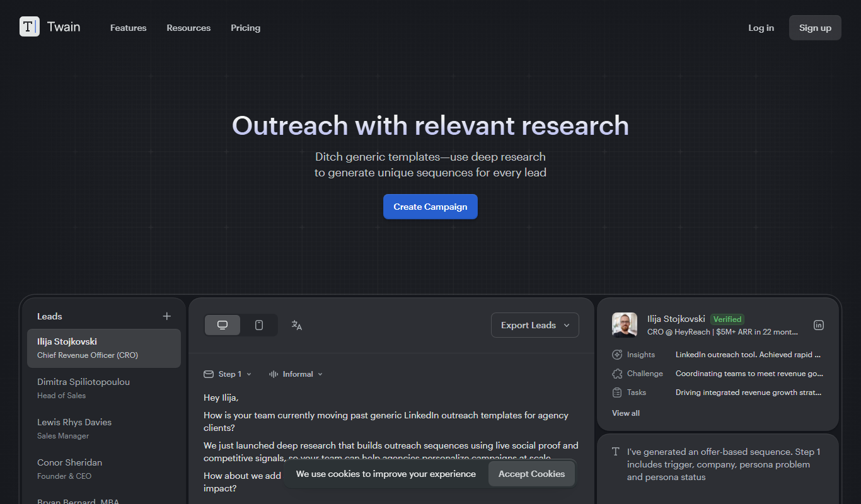Click 'Driving integrated revenue growth' tasks text
This screenshot has width=861, height=504.
click(748, 392)
